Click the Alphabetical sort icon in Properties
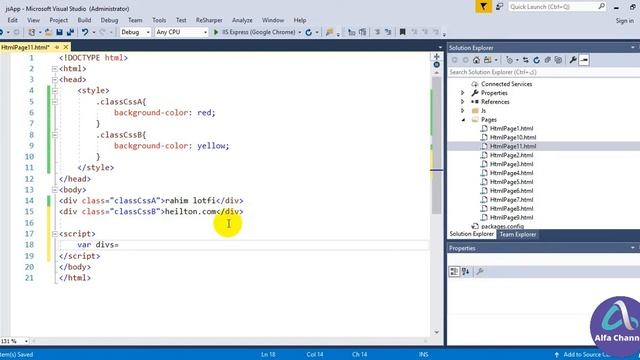The height and width of the screenshot is (360, 640). pos(466,271)
